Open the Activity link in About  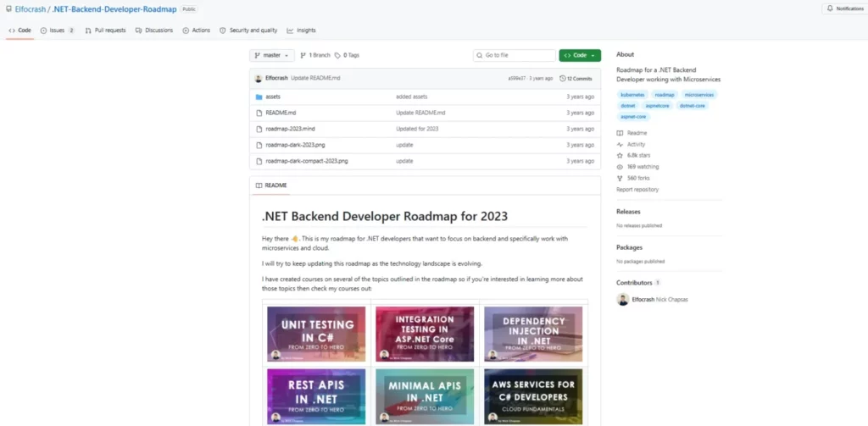[631, 144]
